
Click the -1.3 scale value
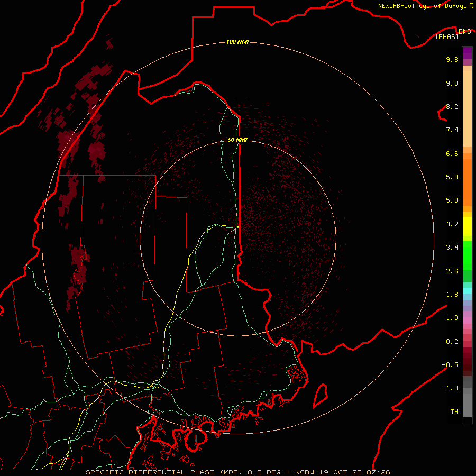(450, 388)
